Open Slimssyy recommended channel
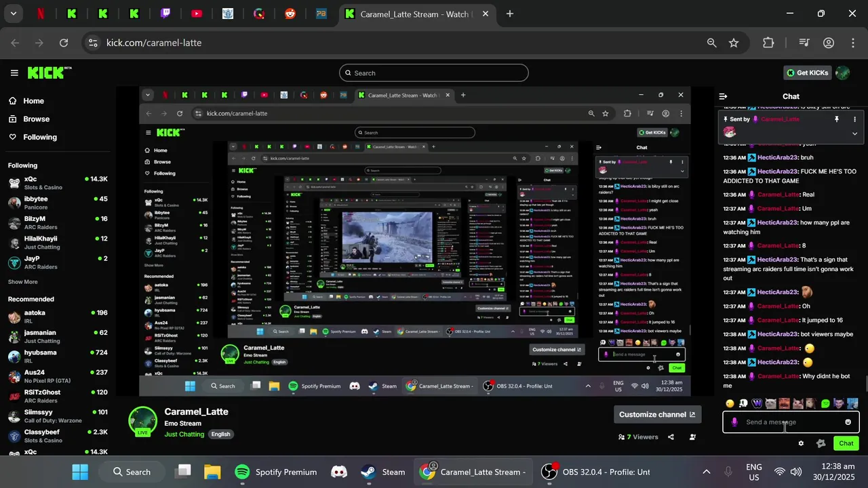This screenshot has height=488, width=868. pos(58,415)
